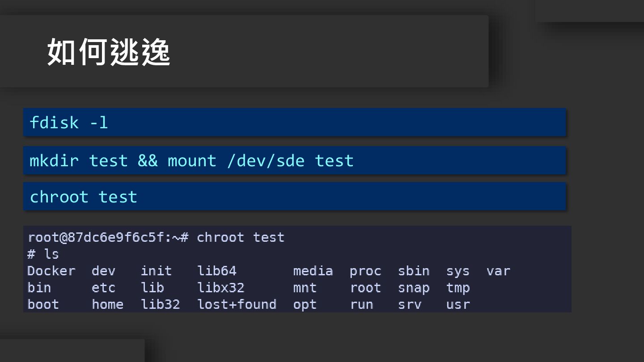644x362 pixels.
Task: Select the usr directory in the listing
Action: tap(458, 304)
